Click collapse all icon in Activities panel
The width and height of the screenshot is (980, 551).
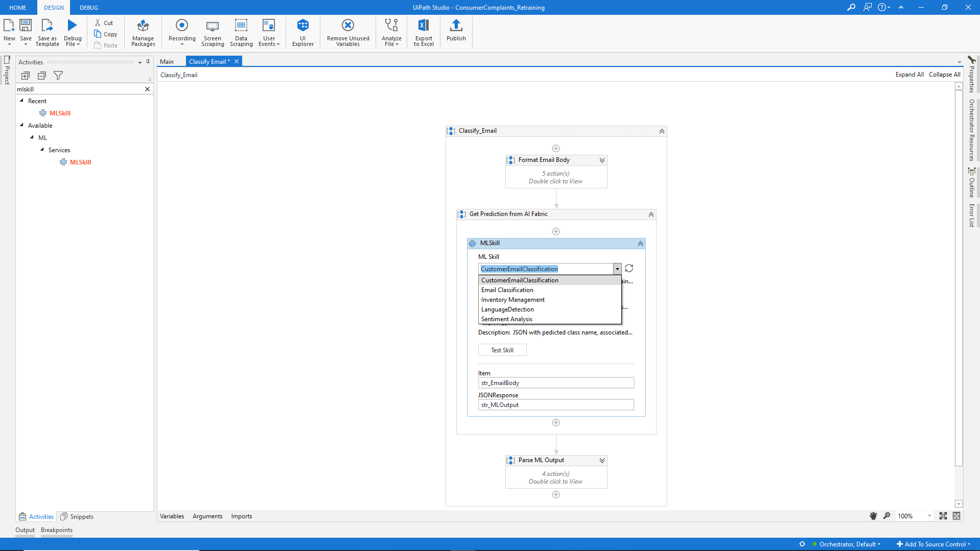click(x=42, y=76)
